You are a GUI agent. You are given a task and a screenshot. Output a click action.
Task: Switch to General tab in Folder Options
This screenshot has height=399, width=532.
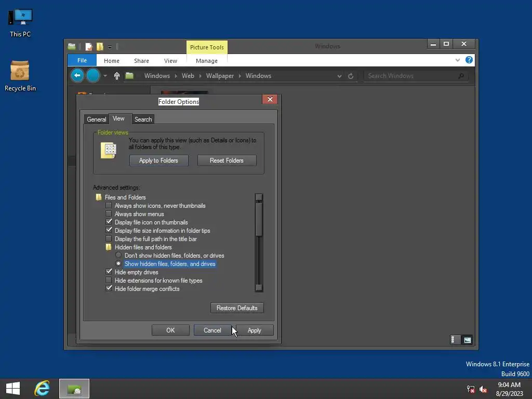(x=96, y=119)
